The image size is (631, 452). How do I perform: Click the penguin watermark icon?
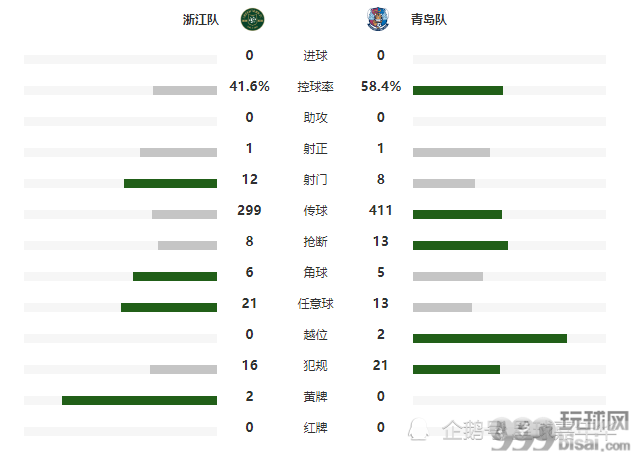419,429
